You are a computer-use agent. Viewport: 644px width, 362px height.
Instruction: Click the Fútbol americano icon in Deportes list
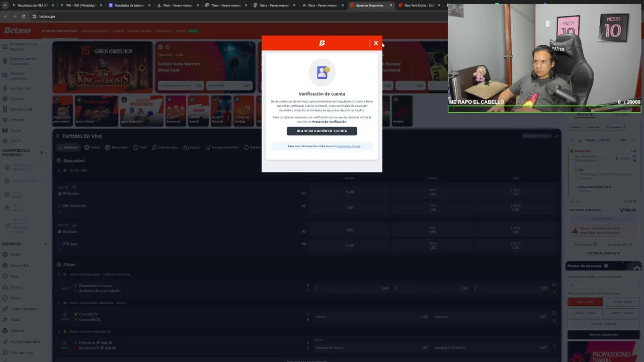(x=5, y=309)
